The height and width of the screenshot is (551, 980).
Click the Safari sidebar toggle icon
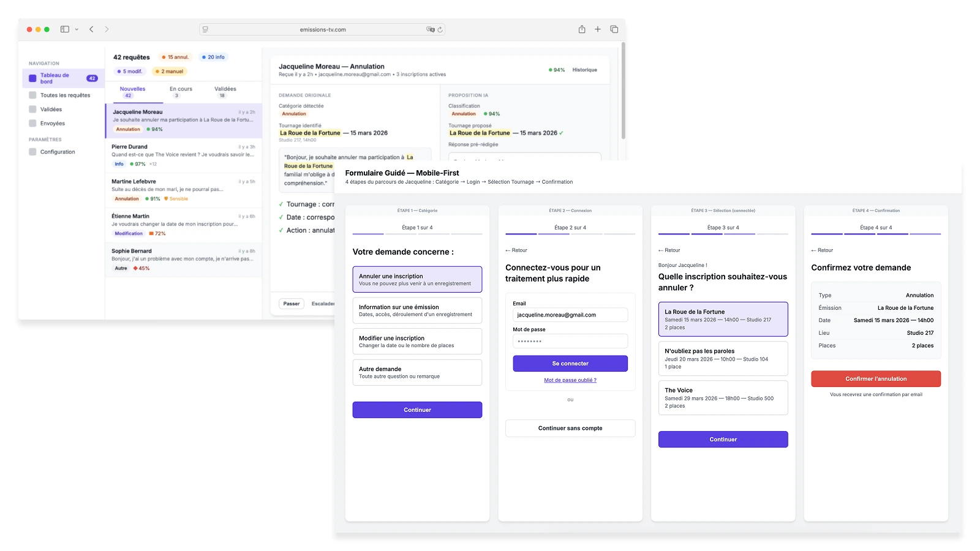(x=64, y=29)
